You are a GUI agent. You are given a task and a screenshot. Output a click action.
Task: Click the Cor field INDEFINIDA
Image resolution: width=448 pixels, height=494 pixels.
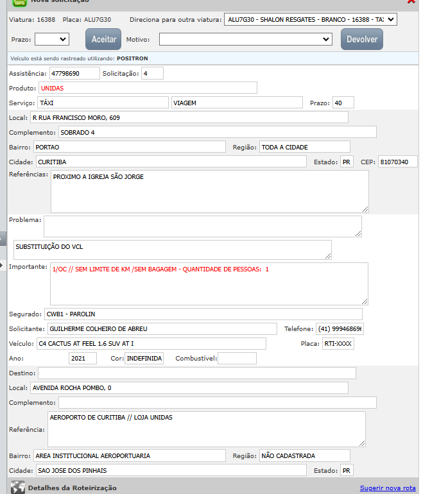point(144,358)
